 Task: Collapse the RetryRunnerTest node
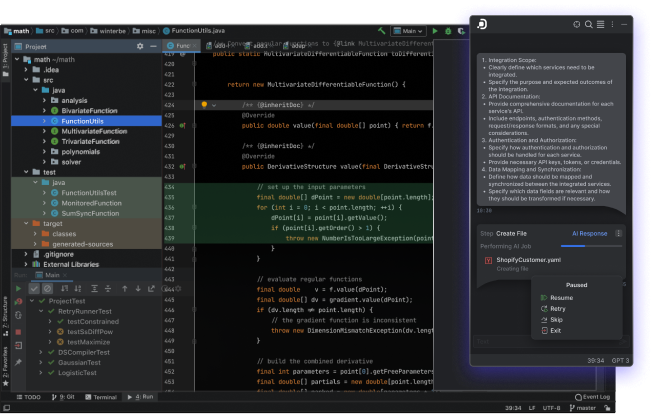[x=41, y=311]
